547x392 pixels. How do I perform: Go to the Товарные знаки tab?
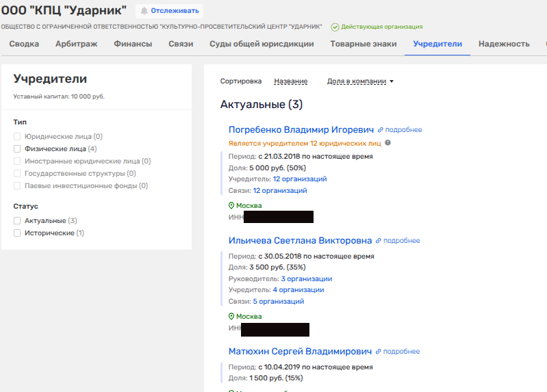tap(363, 44)
